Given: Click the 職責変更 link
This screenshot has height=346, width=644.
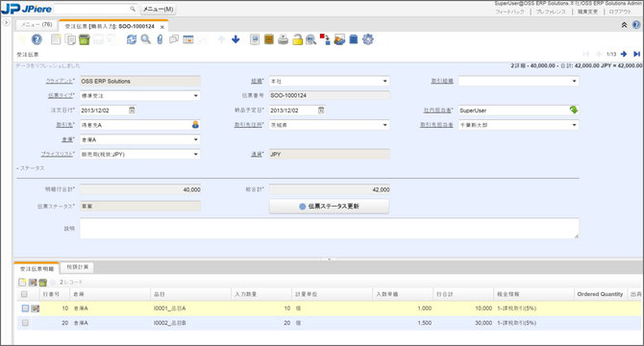Looking at the screenshot, I should [x=587, y=12].
